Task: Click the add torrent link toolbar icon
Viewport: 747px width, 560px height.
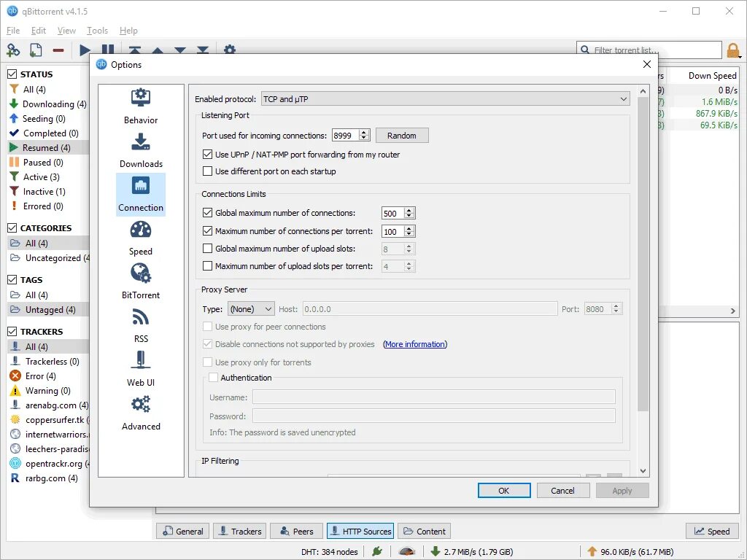Action: click(13, 50)
